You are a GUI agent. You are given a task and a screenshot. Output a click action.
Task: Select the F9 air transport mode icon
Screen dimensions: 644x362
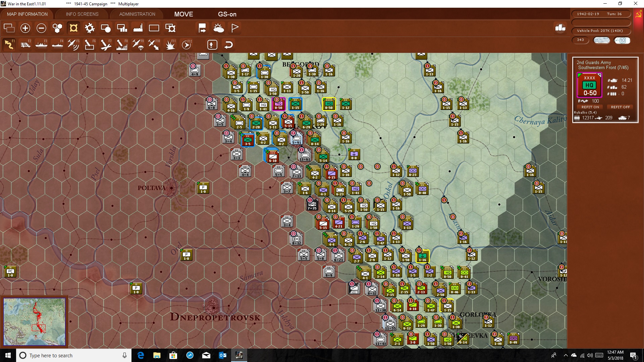[138, 45]
